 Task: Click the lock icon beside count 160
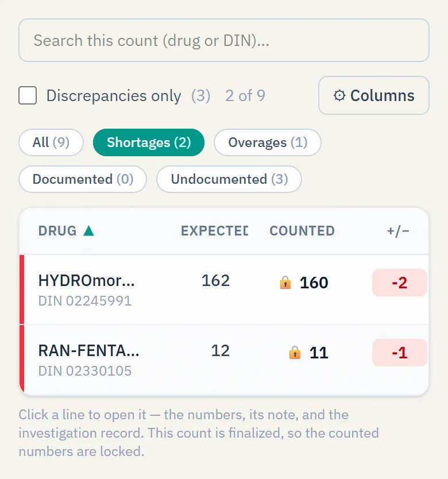click(285, 282)
